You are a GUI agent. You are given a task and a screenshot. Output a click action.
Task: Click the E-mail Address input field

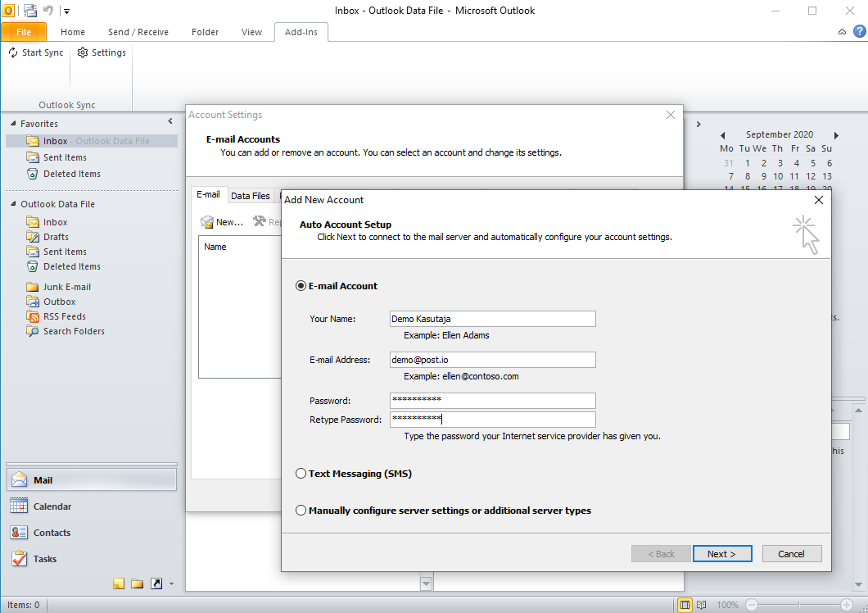click(493, 360)
